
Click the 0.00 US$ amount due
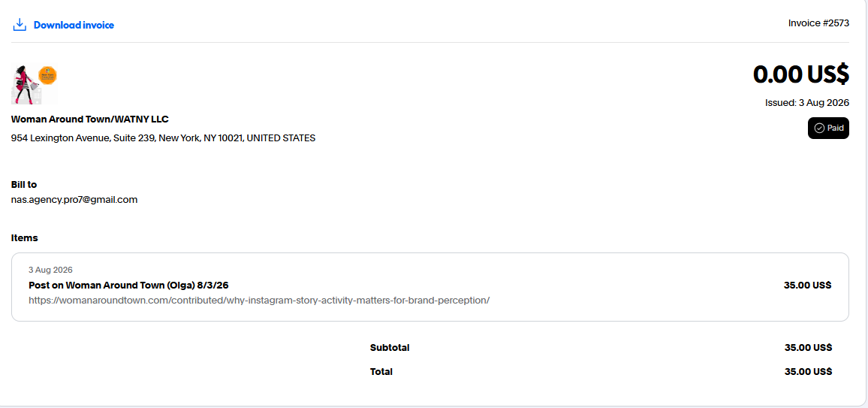click(801, 74)
